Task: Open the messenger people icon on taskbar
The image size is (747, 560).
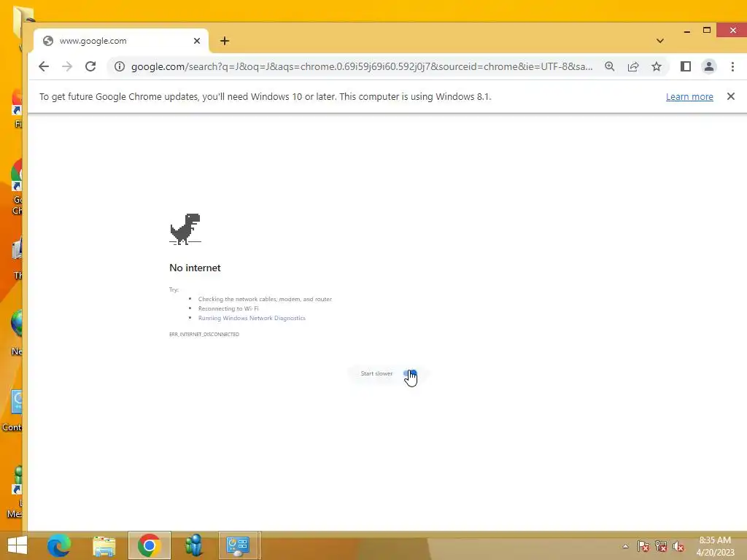Action: pyautogui.click(x=194, y=545)
